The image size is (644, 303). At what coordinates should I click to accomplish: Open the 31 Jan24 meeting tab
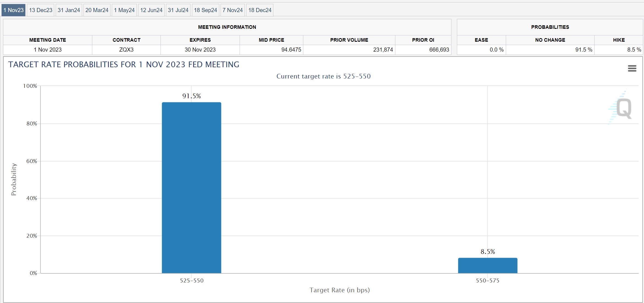tap(69, 10)
